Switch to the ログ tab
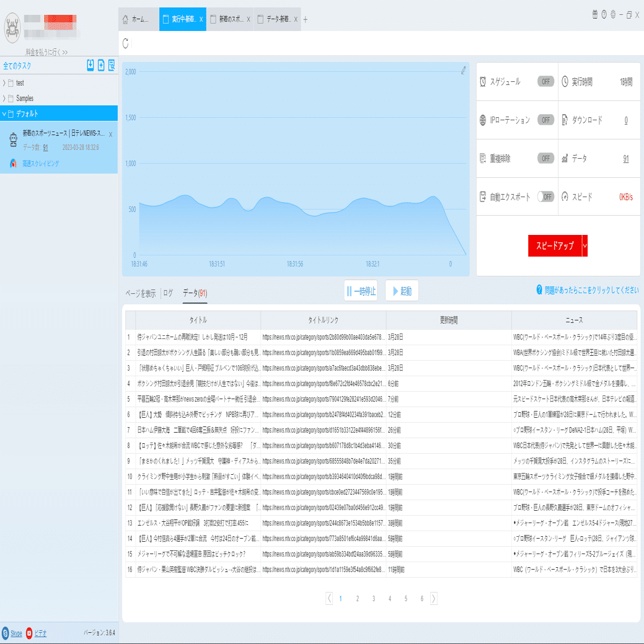Image resolution: width=644 pixels, height=644 pixels. (168, 293)
